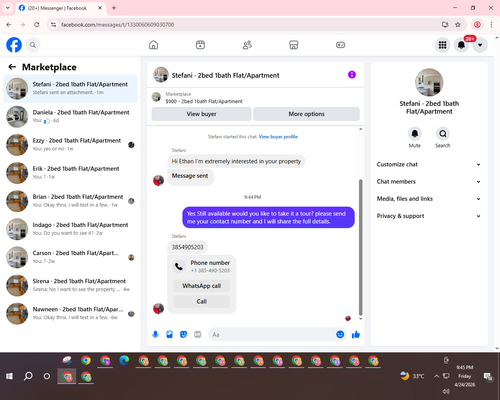Click the phone handset icon in attachment

tap(179, 266)
